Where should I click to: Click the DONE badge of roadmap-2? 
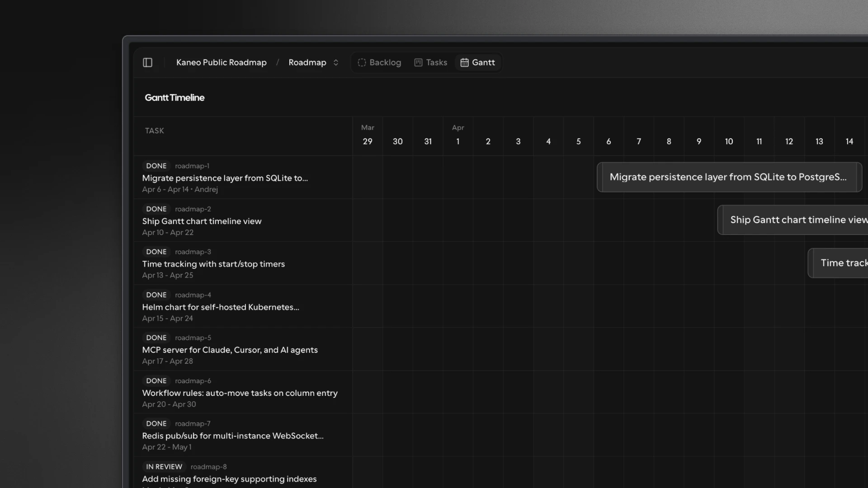point(156,209)
